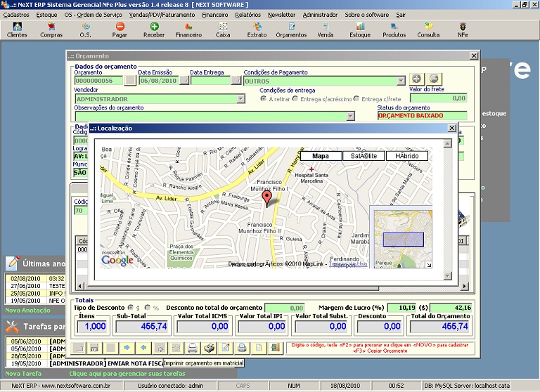Click the floppy disk save icon
540x392 pixels.
(94, 348)
